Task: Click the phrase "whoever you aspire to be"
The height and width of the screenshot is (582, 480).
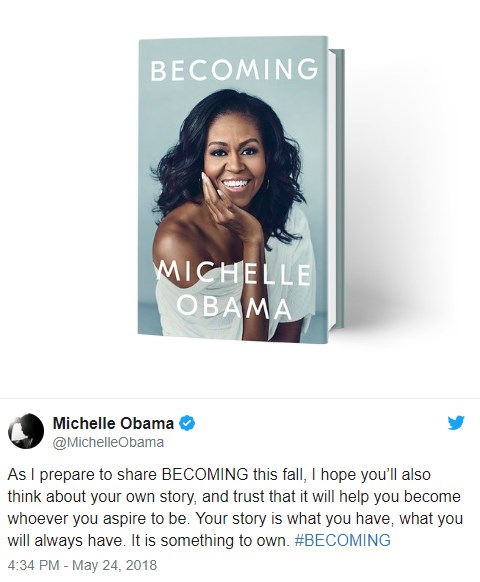Action: coord(97,519)
